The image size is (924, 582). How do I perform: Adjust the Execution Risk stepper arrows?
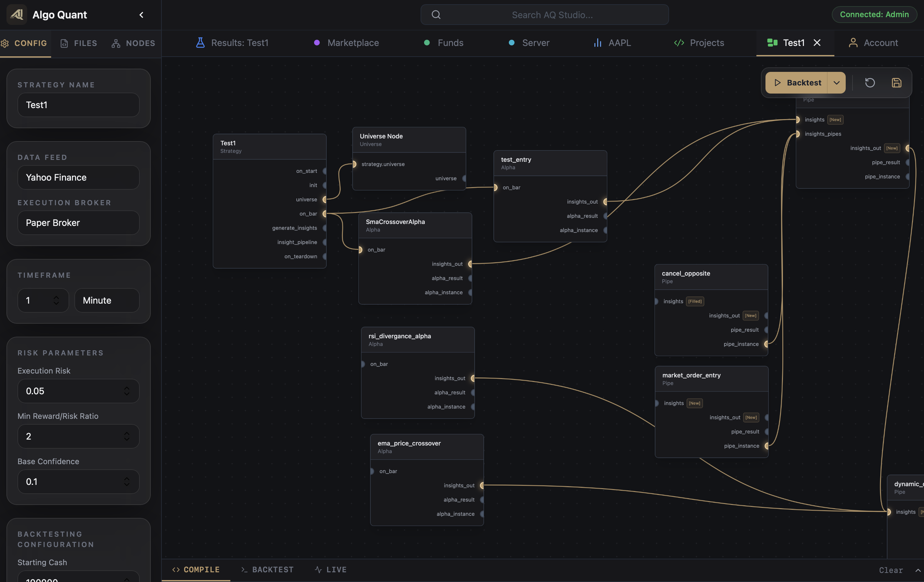pyautogui.click(x=126, y=391)
